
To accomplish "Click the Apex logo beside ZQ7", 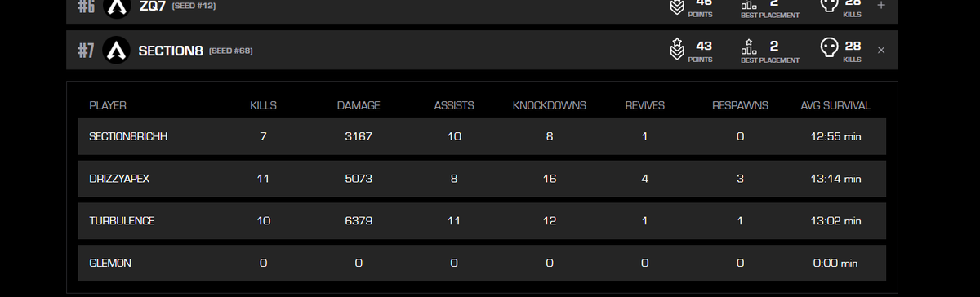I will click(x=117, y=6).
